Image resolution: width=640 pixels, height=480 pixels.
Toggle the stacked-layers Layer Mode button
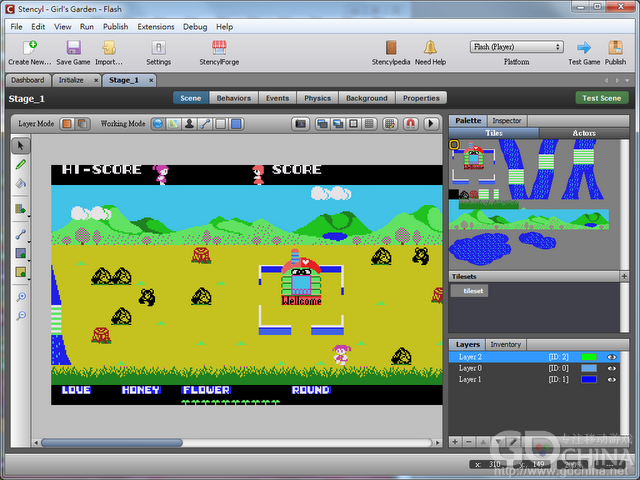click(x=83, y=124)
